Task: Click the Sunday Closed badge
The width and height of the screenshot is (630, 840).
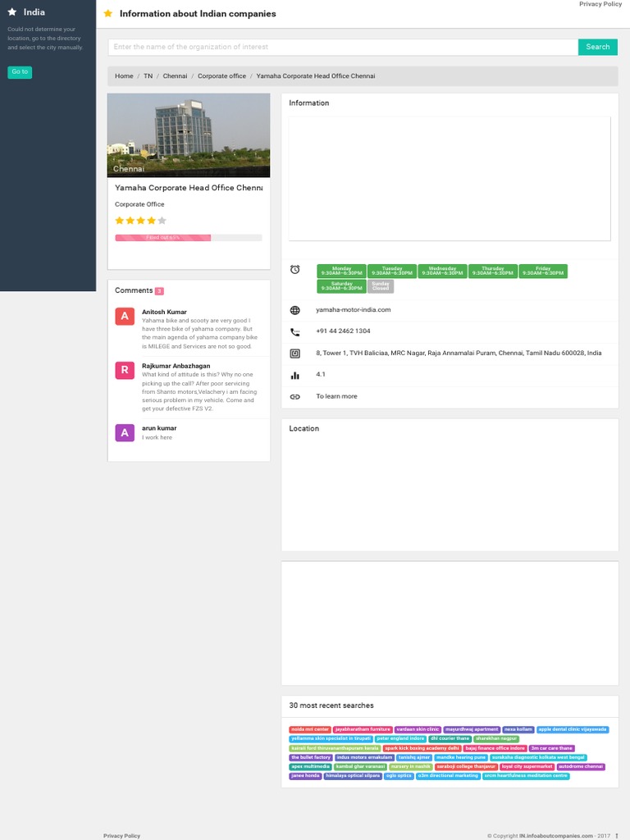Action: click(x=381, y=286)
